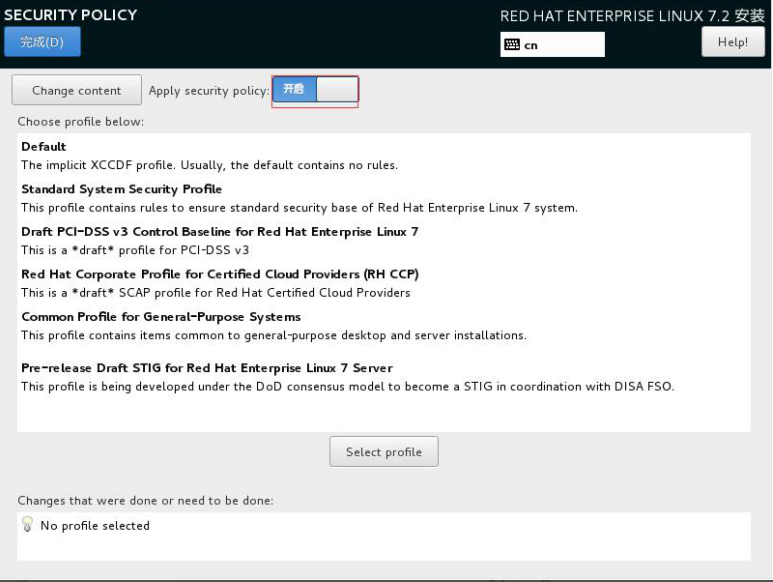773x582 pixels.
Task: Click the keyboard layout icon
Action: [x=512, y=45]
